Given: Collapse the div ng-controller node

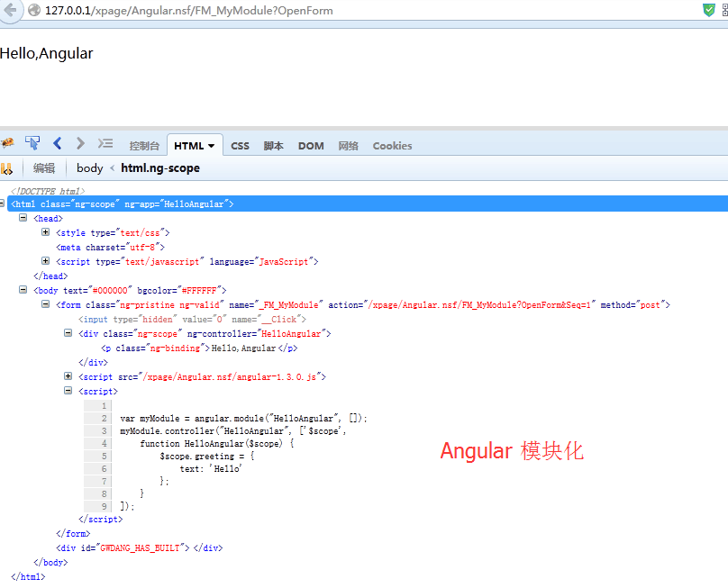Looking at the screenshot, I should (x=68, y=333).
